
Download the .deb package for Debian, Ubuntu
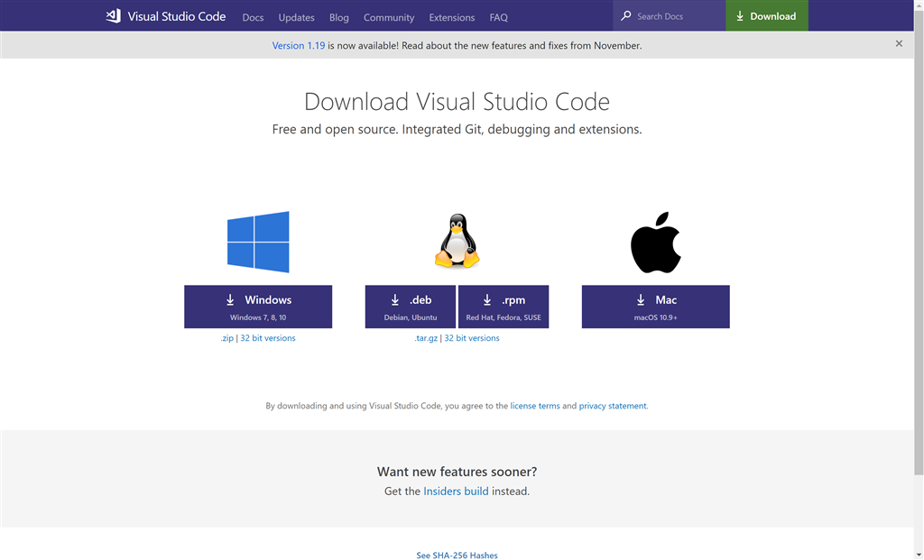(411, 307)
